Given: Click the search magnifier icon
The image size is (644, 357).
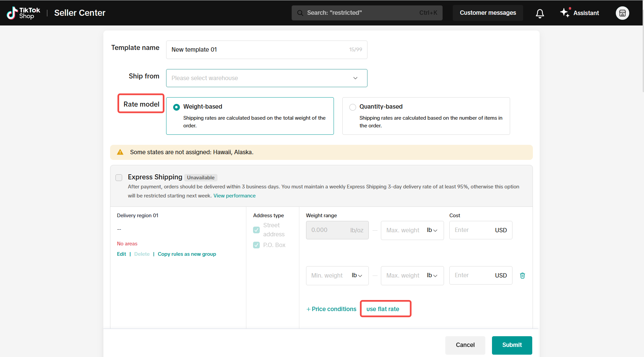Looking at the screenshot, I should [x=300, y=13].
